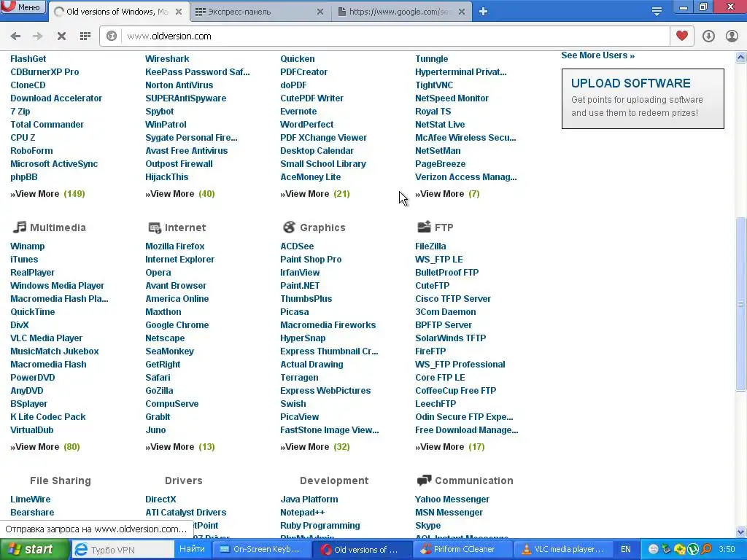Click the Communication category chat icon
Screen dimensions: 747x560
(x=424, y=481)
